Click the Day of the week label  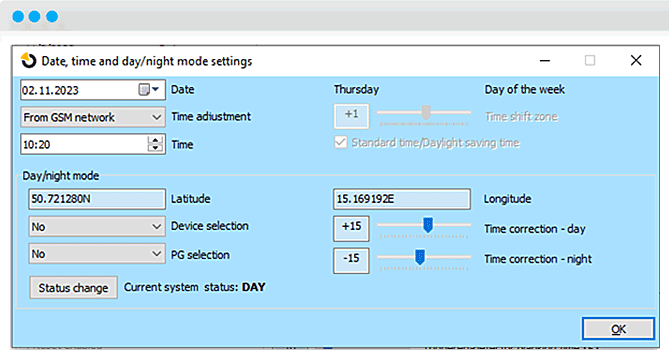coord(524,89)
